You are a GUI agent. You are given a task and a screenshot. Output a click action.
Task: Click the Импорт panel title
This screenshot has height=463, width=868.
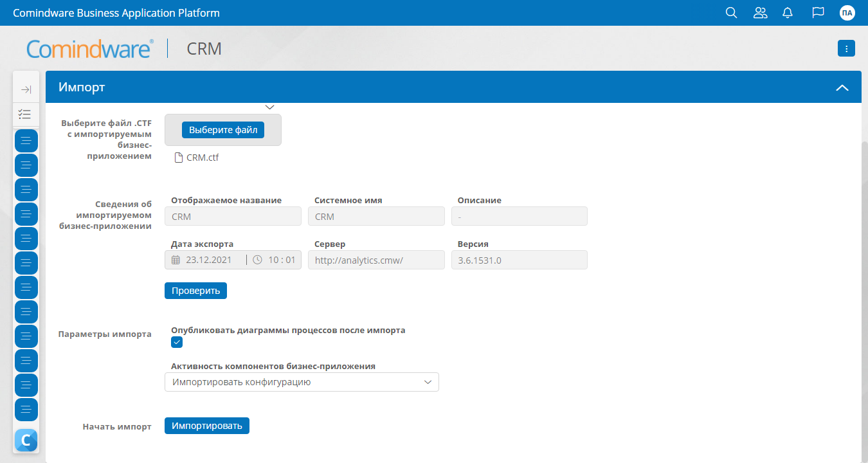coord(82,87)
